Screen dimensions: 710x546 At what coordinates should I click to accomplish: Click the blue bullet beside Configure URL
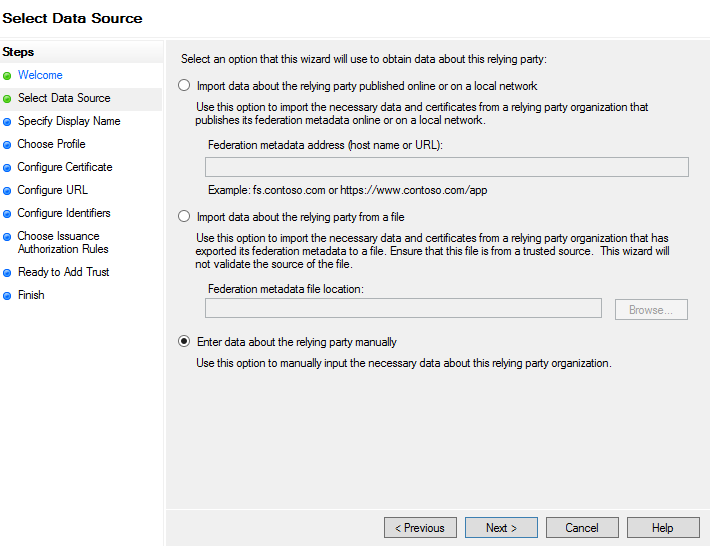pyautogui.click(x=7, y=191)
